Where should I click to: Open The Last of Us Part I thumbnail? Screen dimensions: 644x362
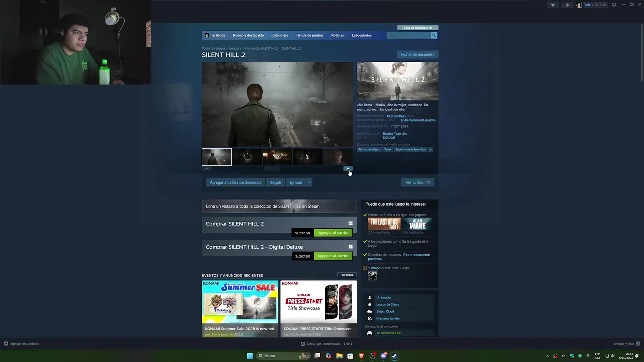click(384, 224)
